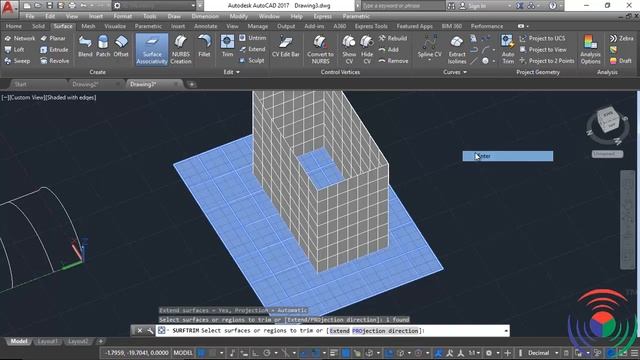Open the Spline CV dropdown arrow
Image resolution: width=640 pixels, height=360 pixels.
(429, 60)
